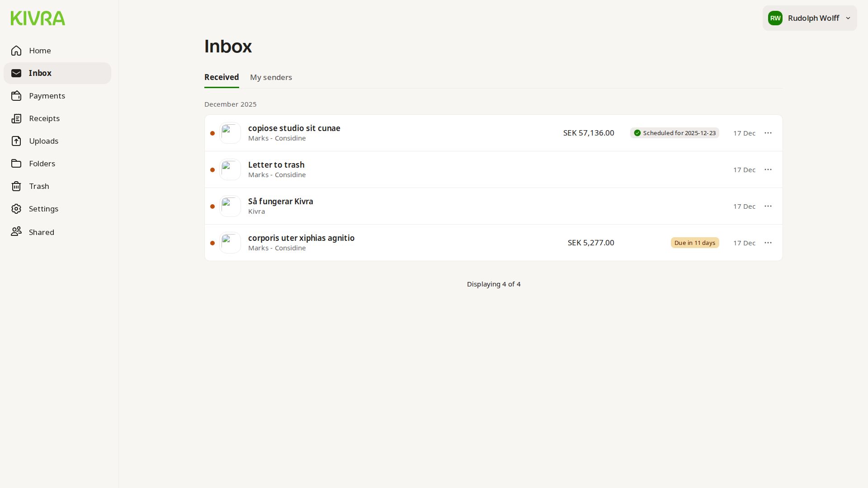Screen dimensions: 868x488
Task: Click the Uploads icon
Action: pos(16,141)
